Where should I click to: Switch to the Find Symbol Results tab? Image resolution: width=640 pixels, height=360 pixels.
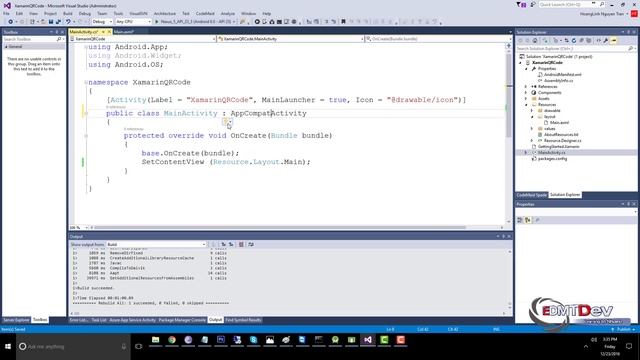point(244,320)
